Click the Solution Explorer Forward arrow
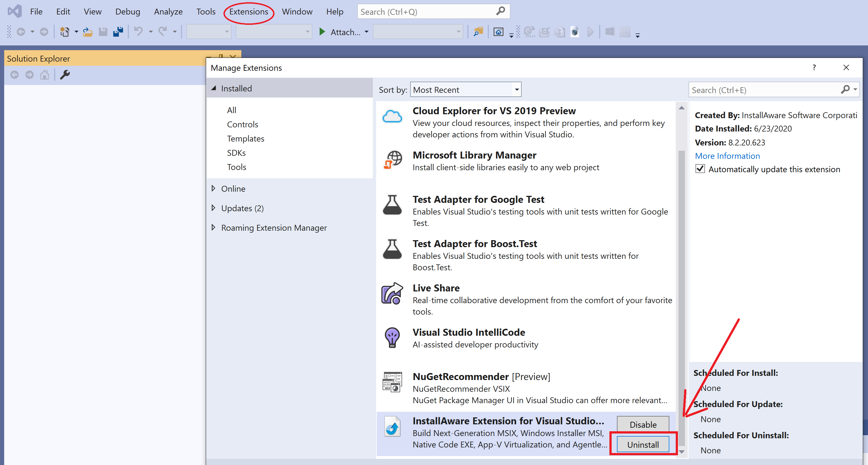This screenshot has height=465, width=868. (30, 75)
